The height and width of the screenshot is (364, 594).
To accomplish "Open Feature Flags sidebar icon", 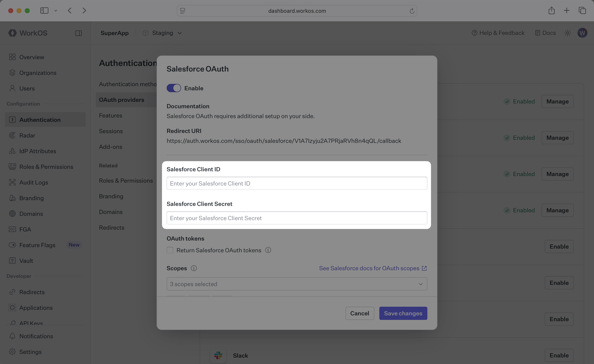I will coord(12,245).
